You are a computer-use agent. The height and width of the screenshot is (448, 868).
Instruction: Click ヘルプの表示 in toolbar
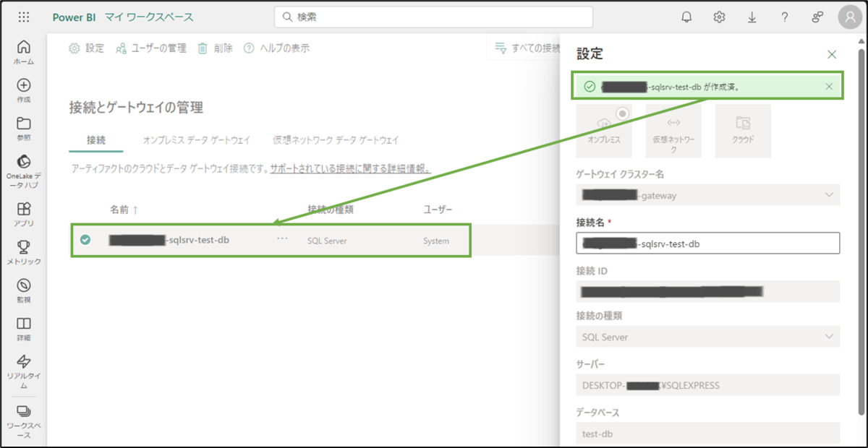point(276,48)
